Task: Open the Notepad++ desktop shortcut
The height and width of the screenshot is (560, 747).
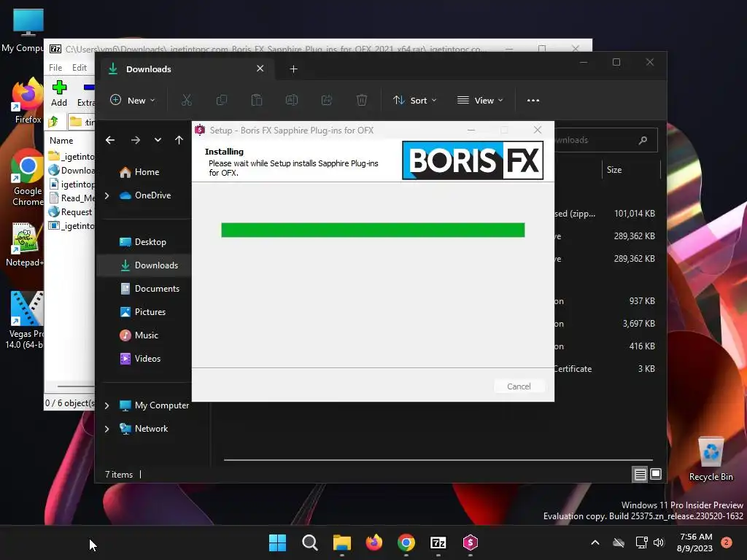Action: (26, 245)
